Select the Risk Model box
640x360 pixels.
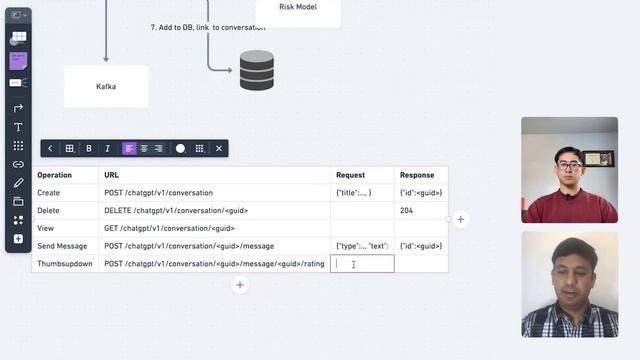click(x=298, y=12)
